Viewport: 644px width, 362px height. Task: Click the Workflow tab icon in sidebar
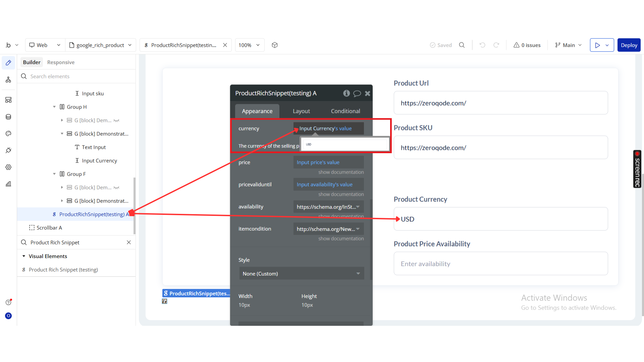8,79
